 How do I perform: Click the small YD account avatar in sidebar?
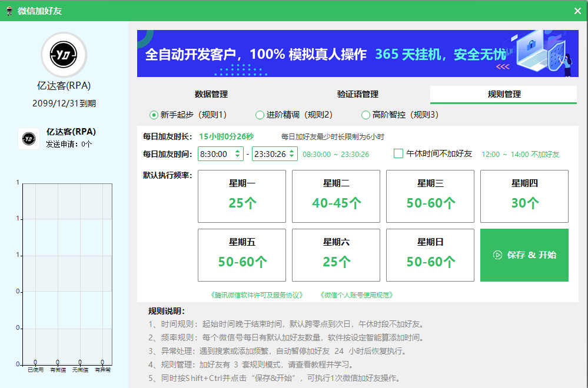pos(28,139)
